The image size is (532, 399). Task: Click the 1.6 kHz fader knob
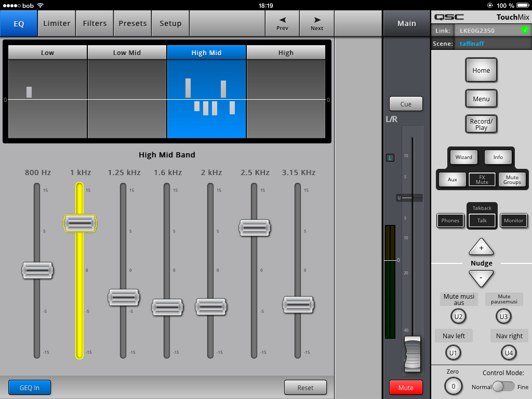point(167,308)
